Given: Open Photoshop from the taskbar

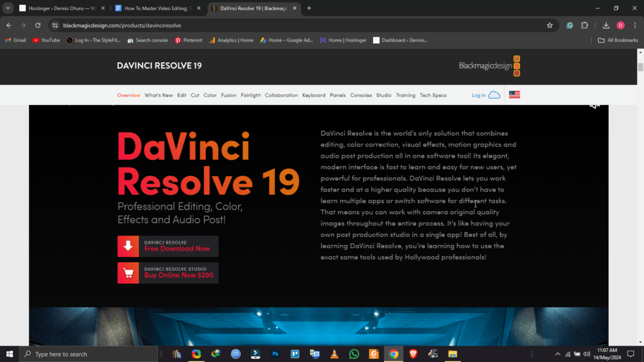Looking at the screenshot, I should click(x=275, y=354).
